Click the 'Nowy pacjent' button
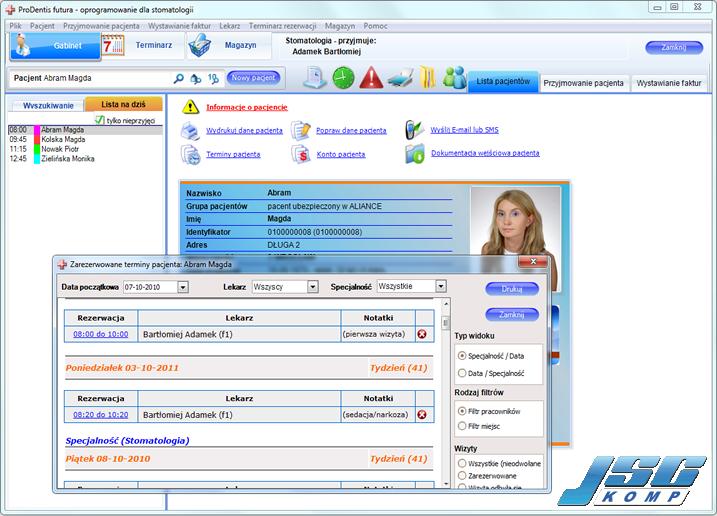The height and width of the screenshot is (516, 717). tap(253, 78)
